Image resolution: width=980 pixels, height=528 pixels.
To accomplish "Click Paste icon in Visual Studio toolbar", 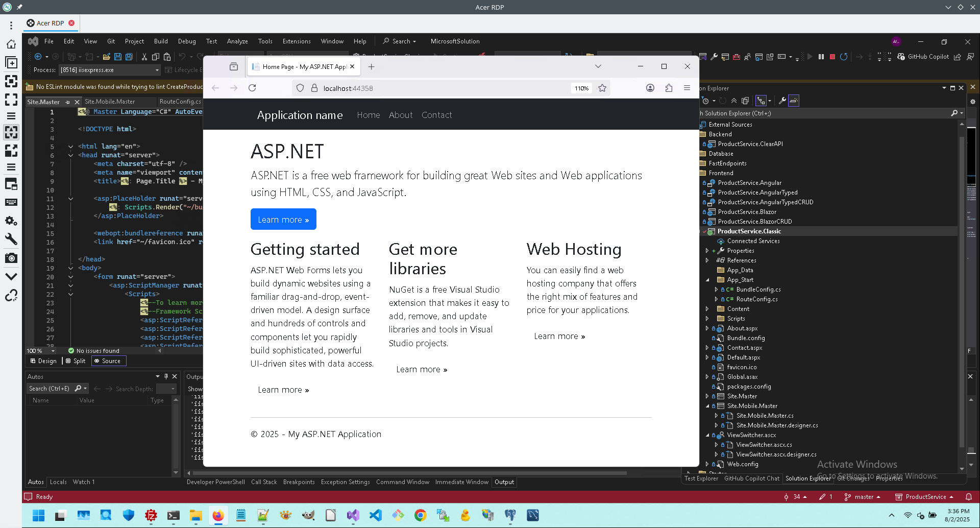I will pos(167,57).
